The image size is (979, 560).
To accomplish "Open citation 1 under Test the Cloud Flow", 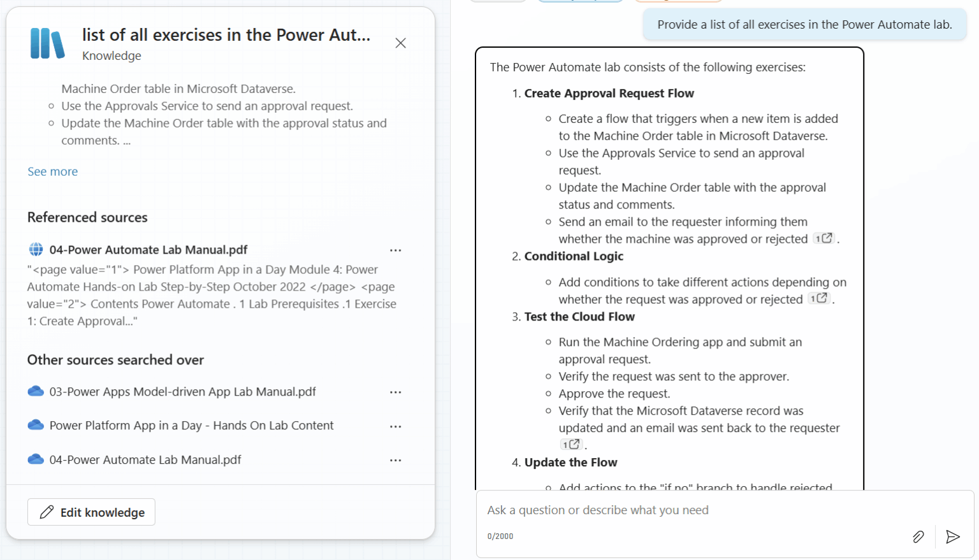I will [570, 445].
